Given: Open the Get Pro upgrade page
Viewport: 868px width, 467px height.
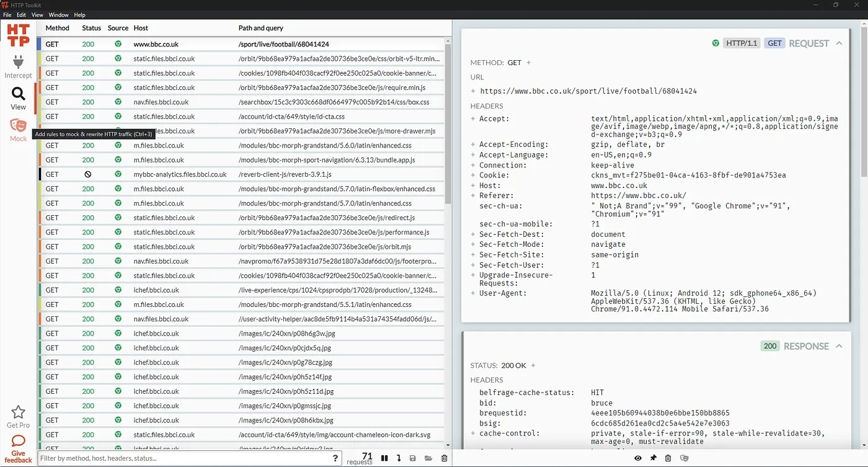Looking at the screenshot, I should 17,417.
